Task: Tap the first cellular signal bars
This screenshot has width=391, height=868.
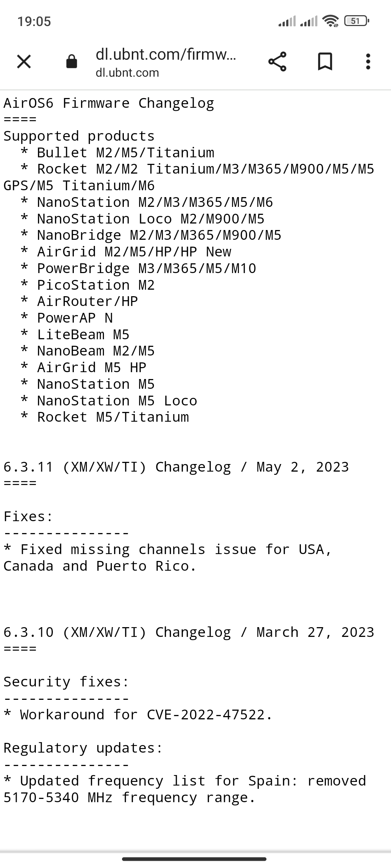Action: click(287, 21)
